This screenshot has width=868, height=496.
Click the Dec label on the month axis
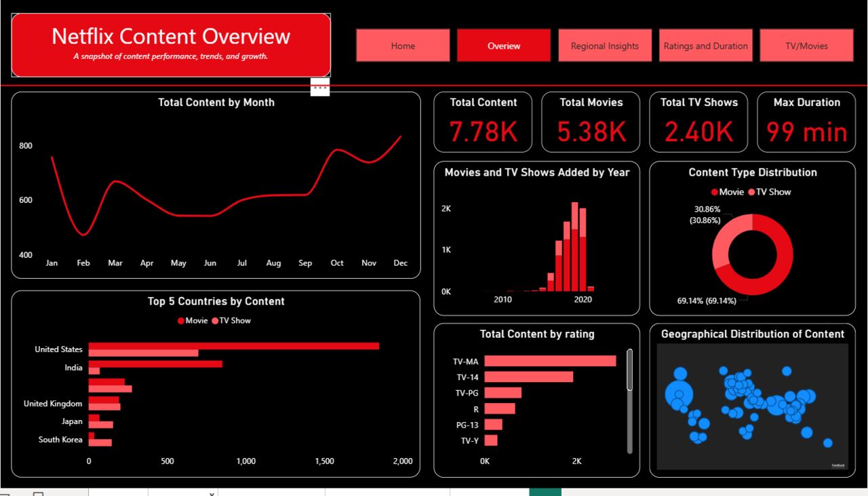(401, 263)
